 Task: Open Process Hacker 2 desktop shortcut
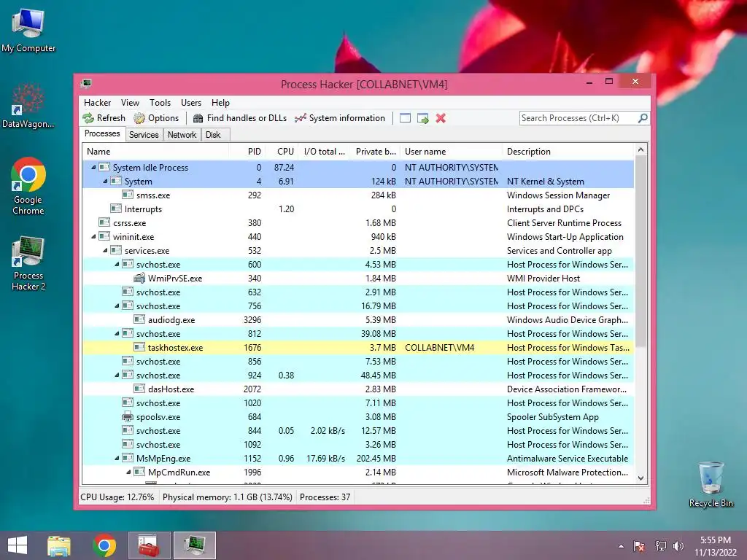pyautogui.click(x=28, y=263)
